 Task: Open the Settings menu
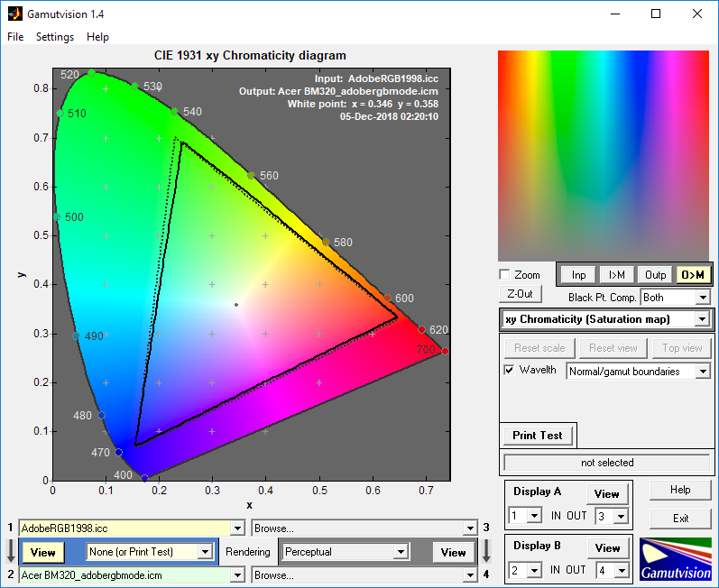click(55, 37)
